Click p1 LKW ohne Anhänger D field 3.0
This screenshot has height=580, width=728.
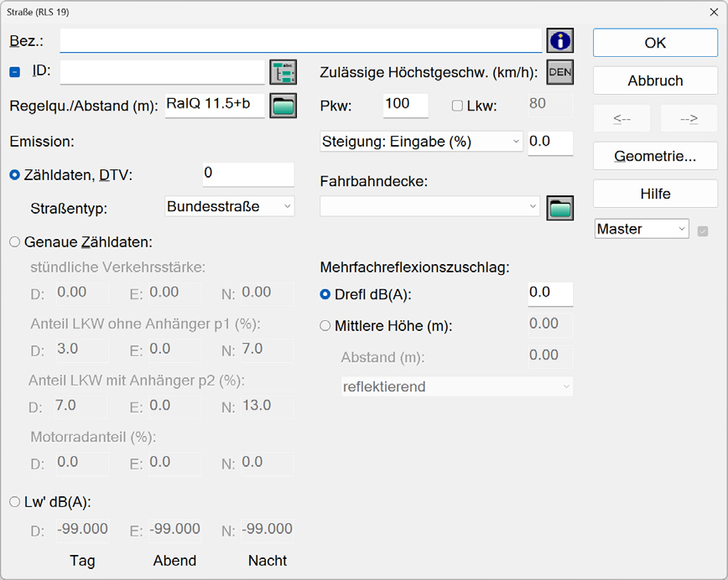(83, 350)
